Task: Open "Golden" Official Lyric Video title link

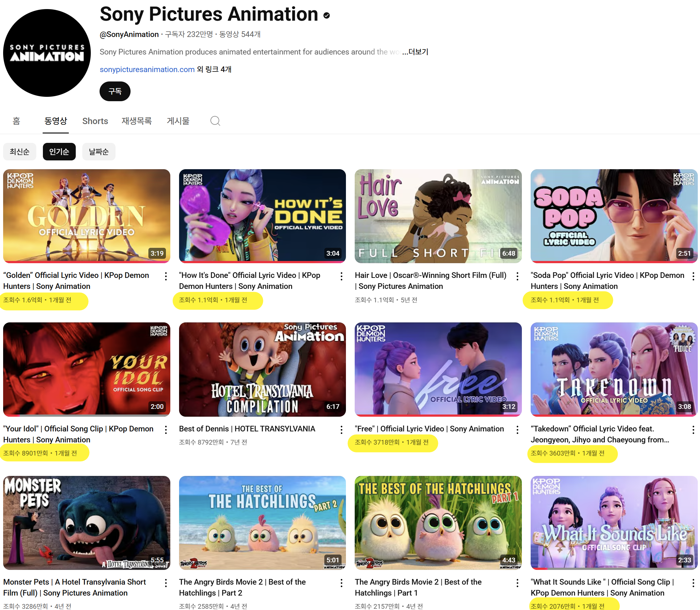Action: [x=76, y=280]
